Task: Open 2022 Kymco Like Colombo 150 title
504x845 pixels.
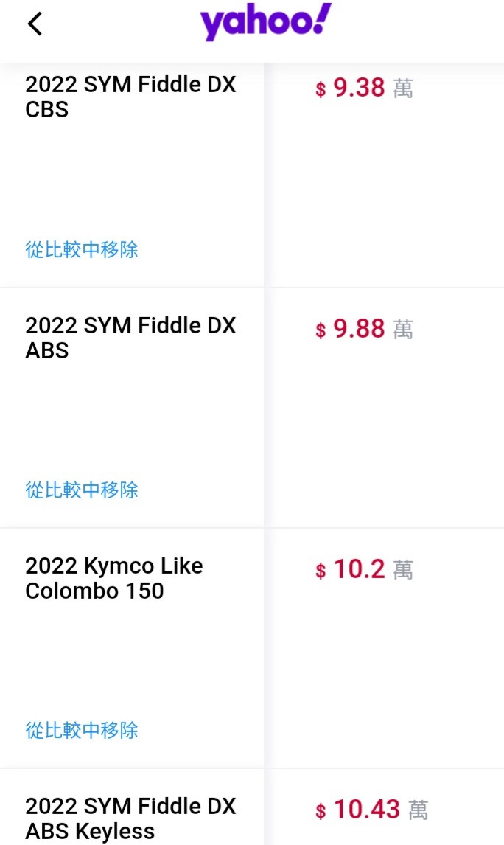Action: click(x=114, y=578)
